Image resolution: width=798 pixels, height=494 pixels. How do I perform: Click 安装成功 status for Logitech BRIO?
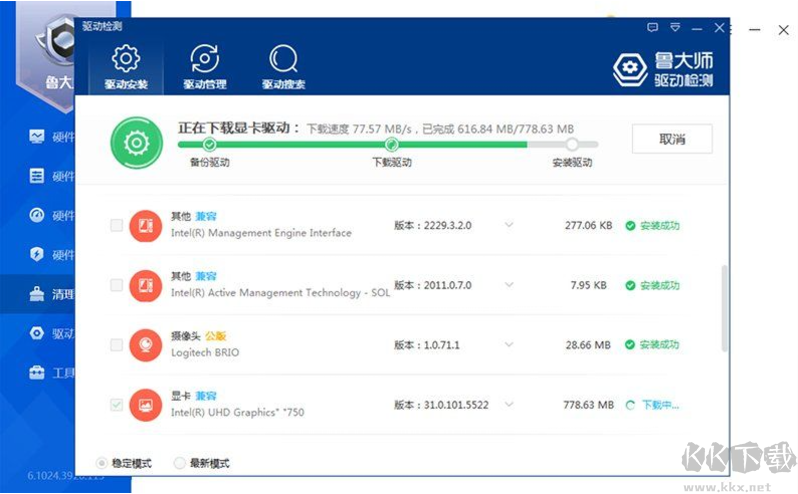652,345
